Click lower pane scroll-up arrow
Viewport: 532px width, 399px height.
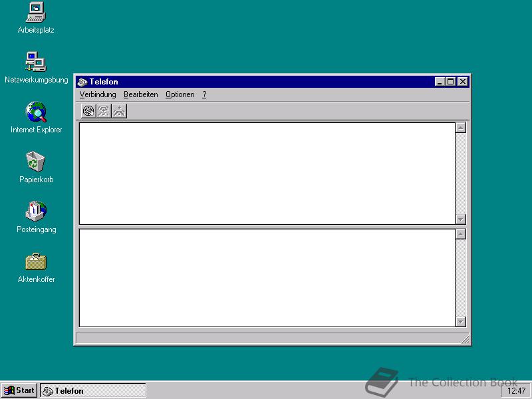pyautogui.click(x=460, y=234)
